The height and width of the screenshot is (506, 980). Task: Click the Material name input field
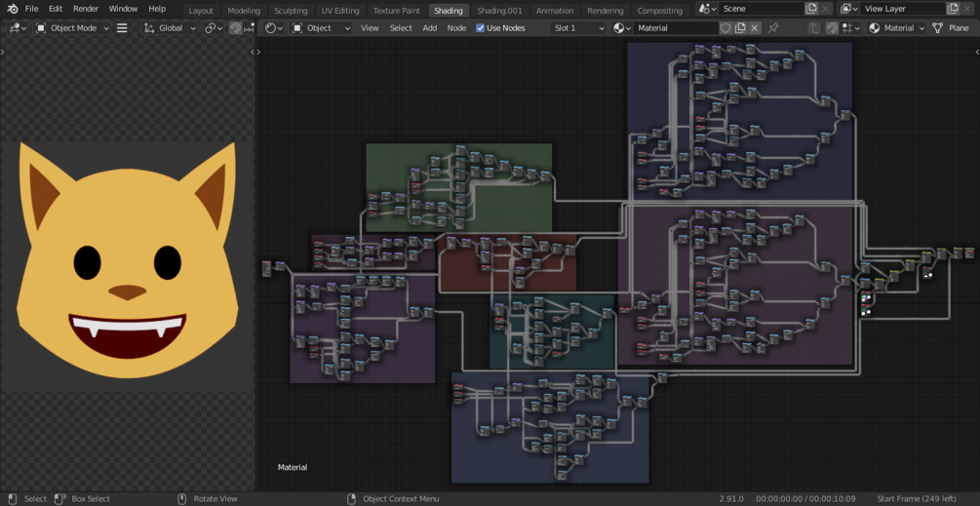point(676,28)
